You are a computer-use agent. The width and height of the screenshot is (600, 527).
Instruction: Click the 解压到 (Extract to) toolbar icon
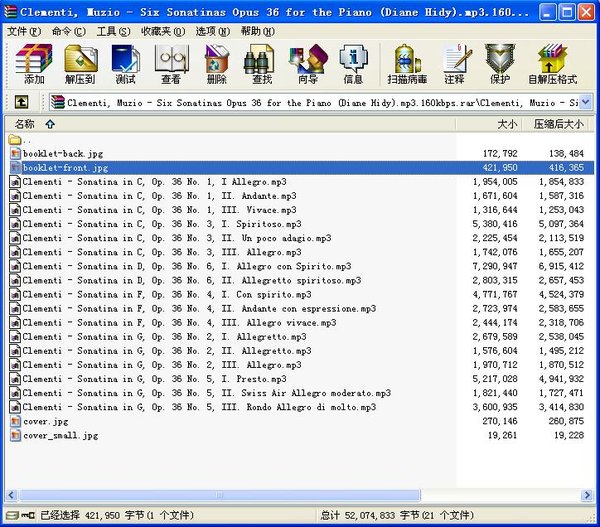[x=80, y=64]
